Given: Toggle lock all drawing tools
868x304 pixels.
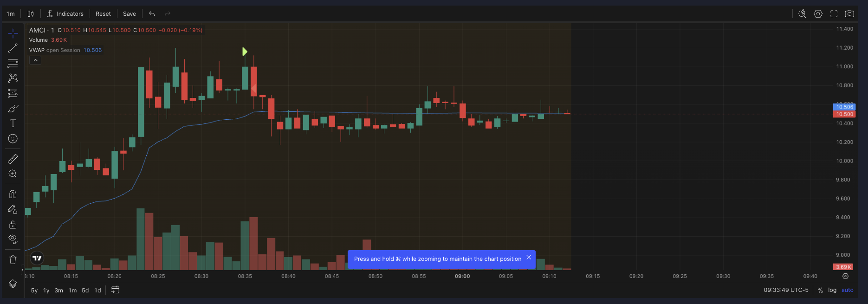Looking at the screenshot, I should 13,225.
